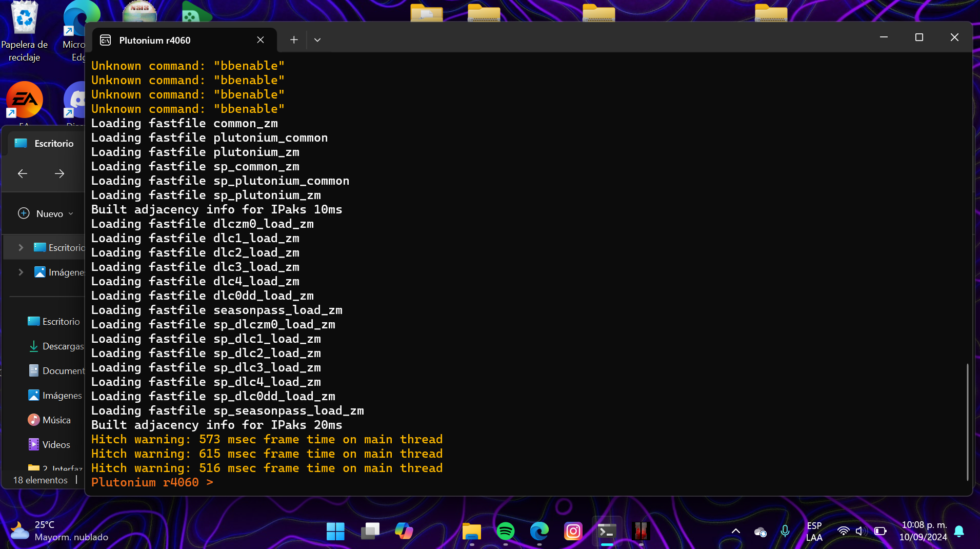This screenshot has width=980, height=549.
Task: Show hidden system tray icons
Action: click(736, 532)
